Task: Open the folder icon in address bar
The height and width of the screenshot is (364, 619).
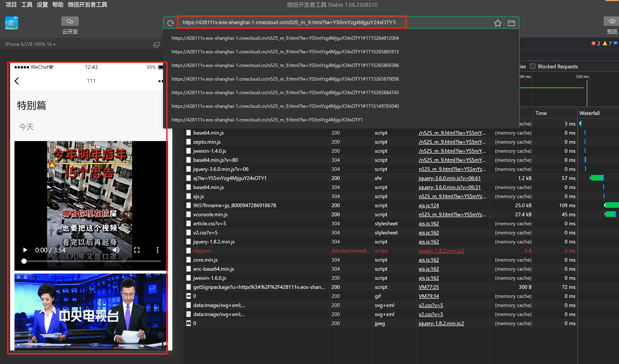Action: 511,23
